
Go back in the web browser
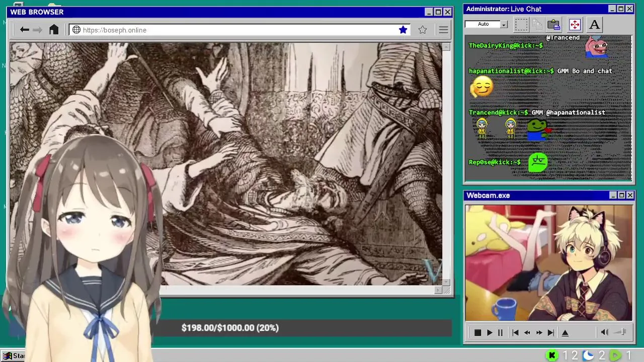[x=24, y=30]
